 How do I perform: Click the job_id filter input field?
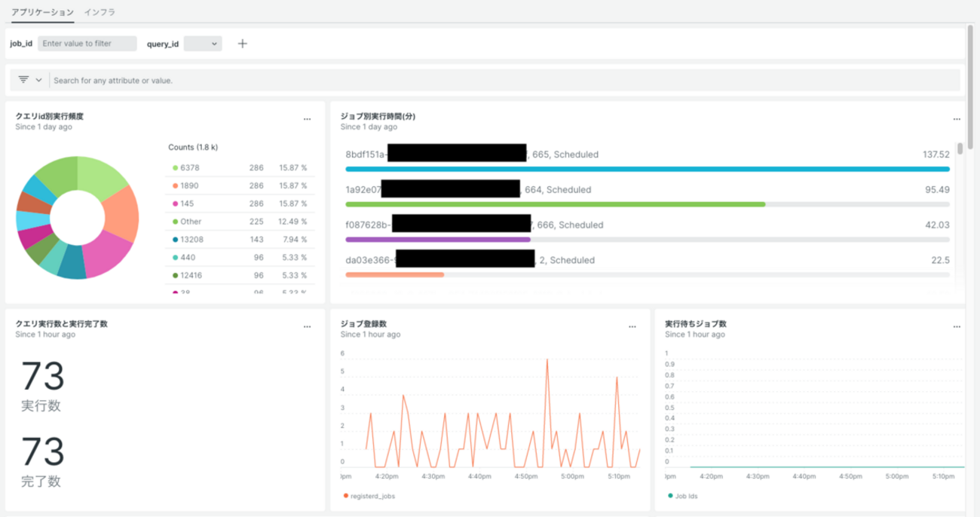[87, 44]
